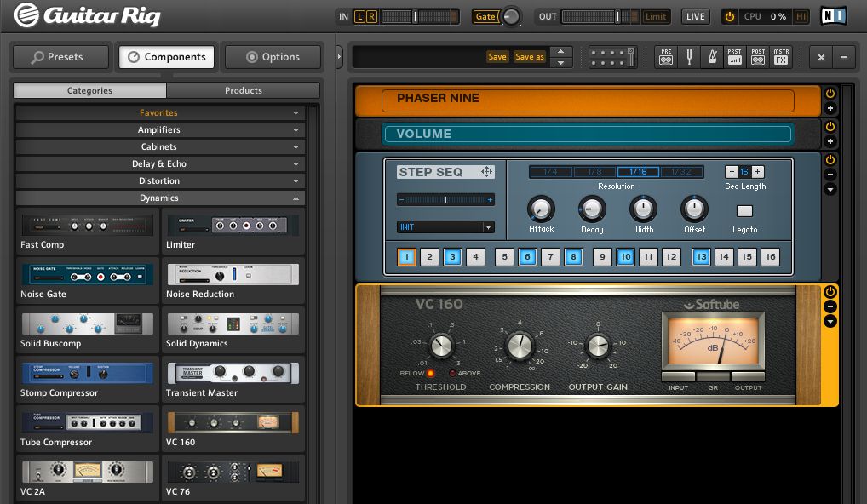This screenshot has height=504, width=867.
Task: Select the Limiter component
Action: pos(233,232)
